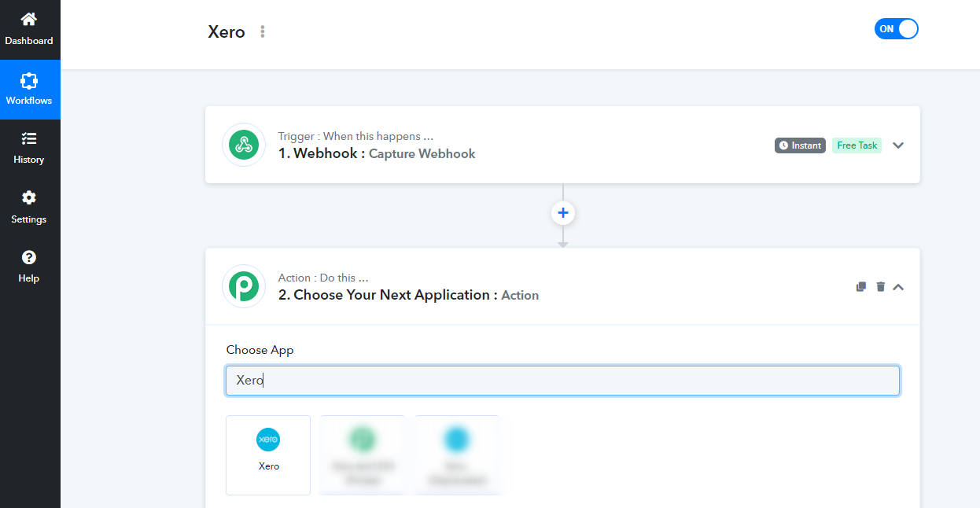980x508 pixels.
Task: Click the Pabbly action step icon
Action: 244,286
